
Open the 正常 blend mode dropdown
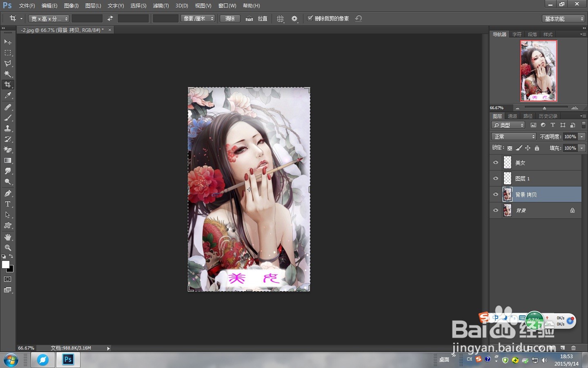tap(514, 137)
